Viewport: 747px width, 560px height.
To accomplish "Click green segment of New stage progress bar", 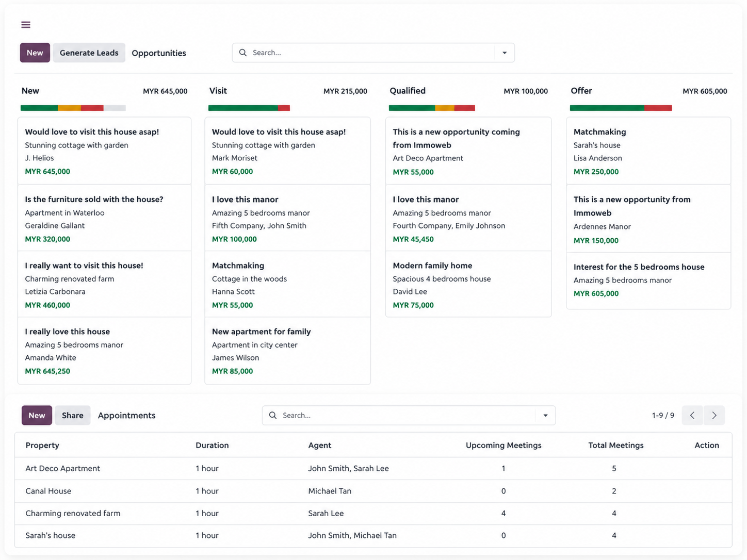I will point(39,108).
